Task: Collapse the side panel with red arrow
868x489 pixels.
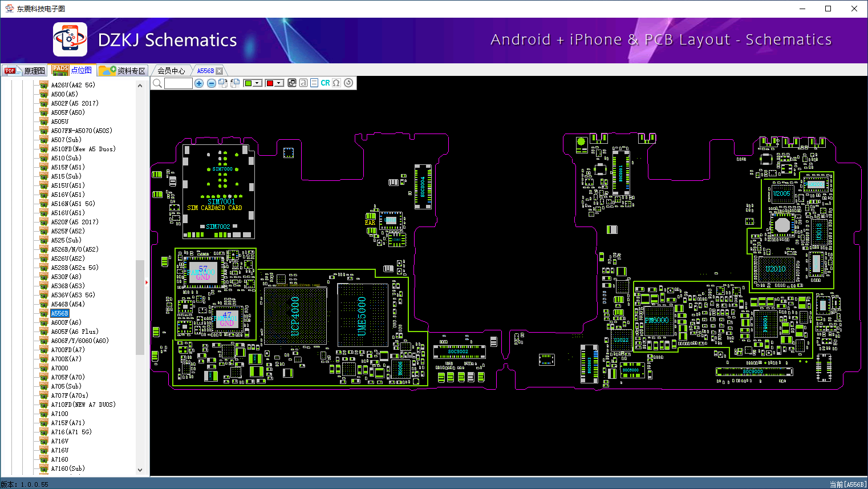Action: pyautogui.click(x=147, y=282)
